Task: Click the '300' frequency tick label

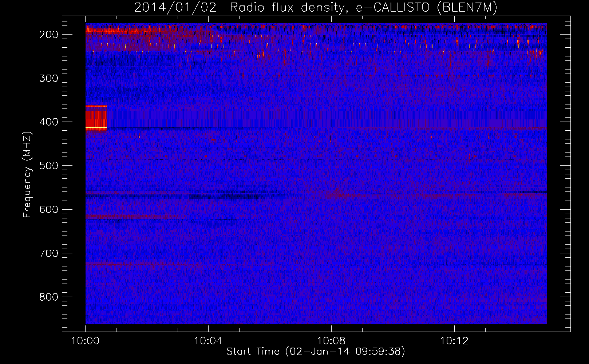Action: click(49, 78)
